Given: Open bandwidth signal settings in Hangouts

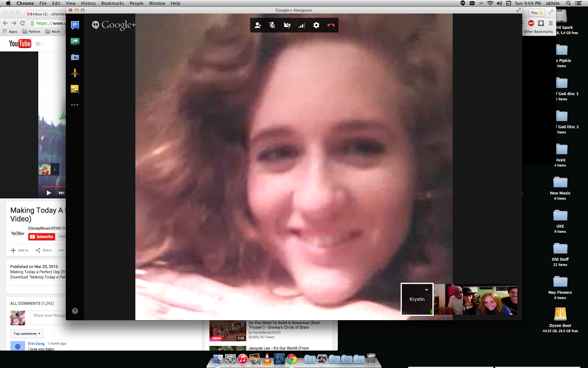Looking at the screenshot, I should tap(302, 25).
